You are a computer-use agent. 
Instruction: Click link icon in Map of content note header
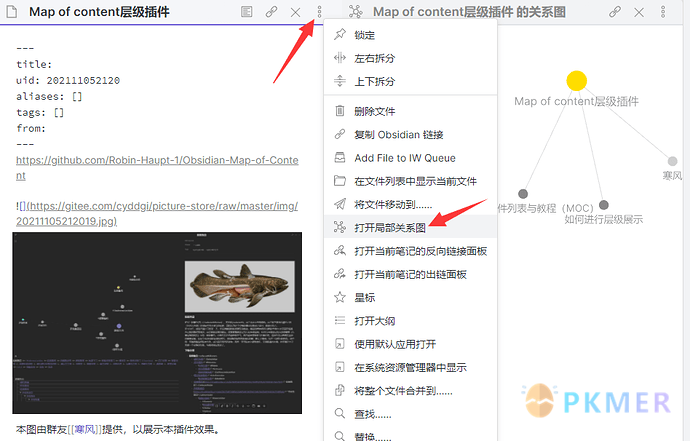pos(271,12)
